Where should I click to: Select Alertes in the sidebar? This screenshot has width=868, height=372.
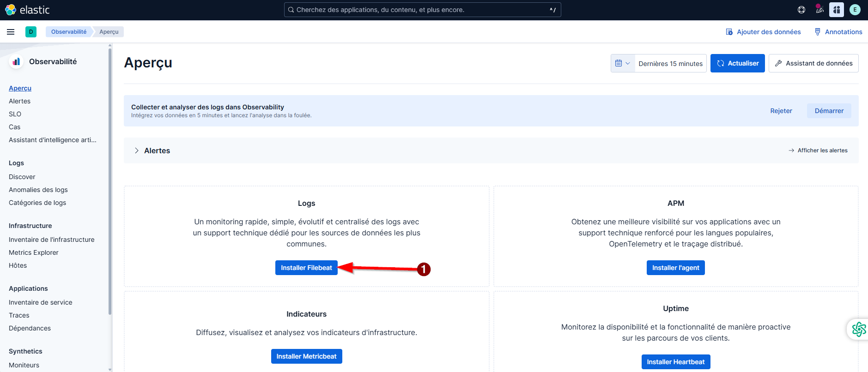click(x=19, y=101)
